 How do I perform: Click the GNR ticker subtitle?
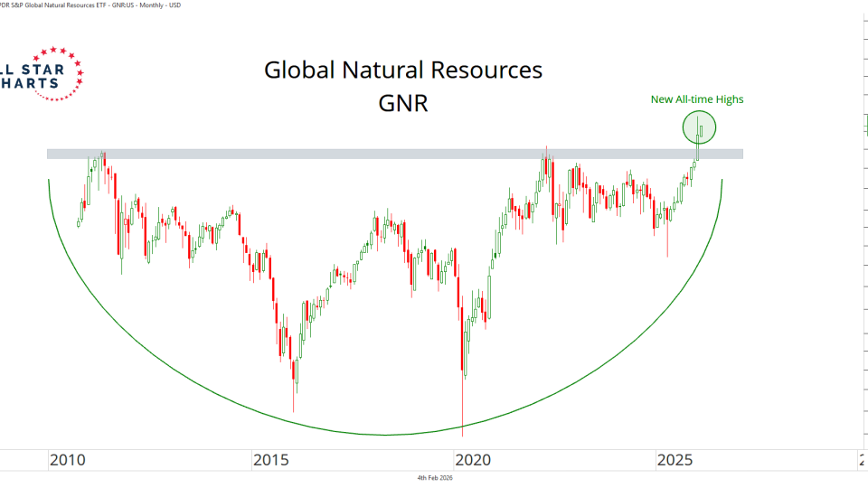pyautogui.click(x=402, y=103)
